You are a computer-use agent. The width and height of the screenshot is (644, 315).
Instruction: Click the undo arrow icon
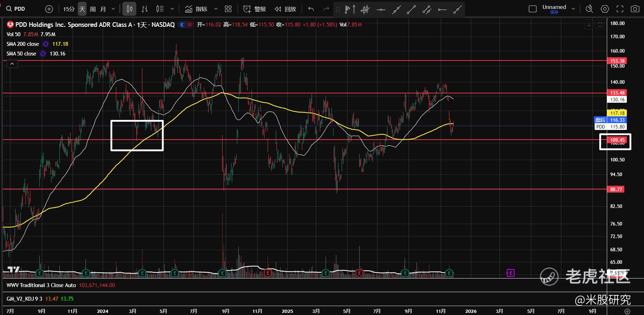pyautogui.click(x=311, y=9)
